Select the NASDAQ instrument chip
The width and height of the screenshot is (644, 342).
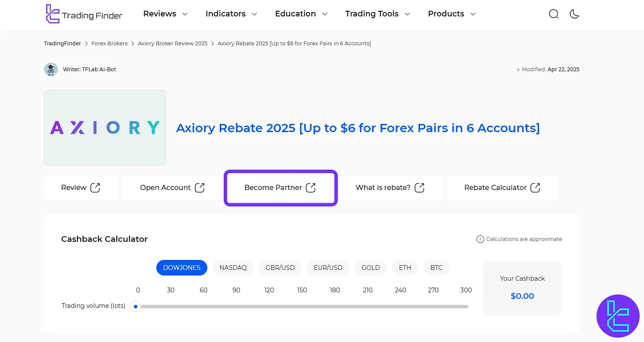click(233, 268)
